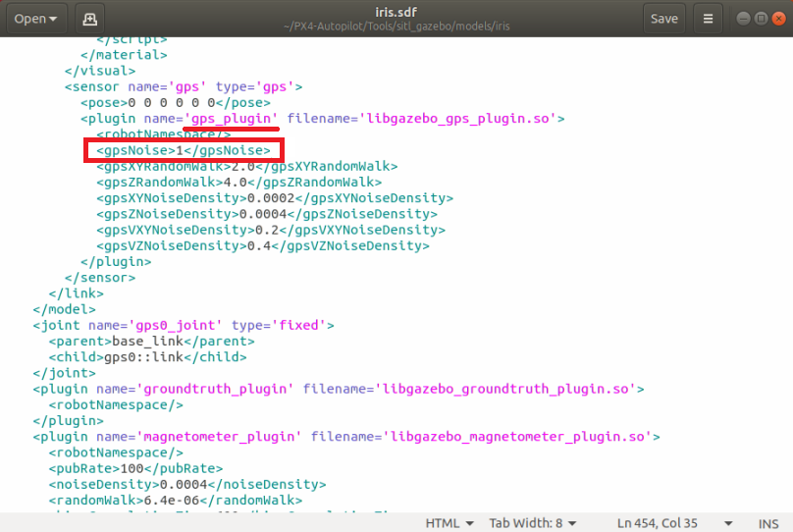Click the groundtruth_plugin line

(339, 389)
